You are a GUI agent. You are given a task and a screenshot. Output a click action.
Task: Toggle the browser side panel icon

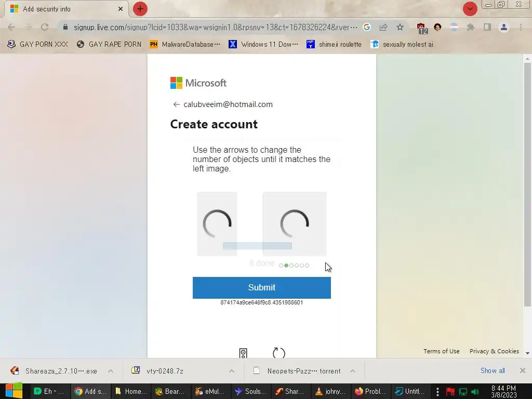click(x=487, y=27)
